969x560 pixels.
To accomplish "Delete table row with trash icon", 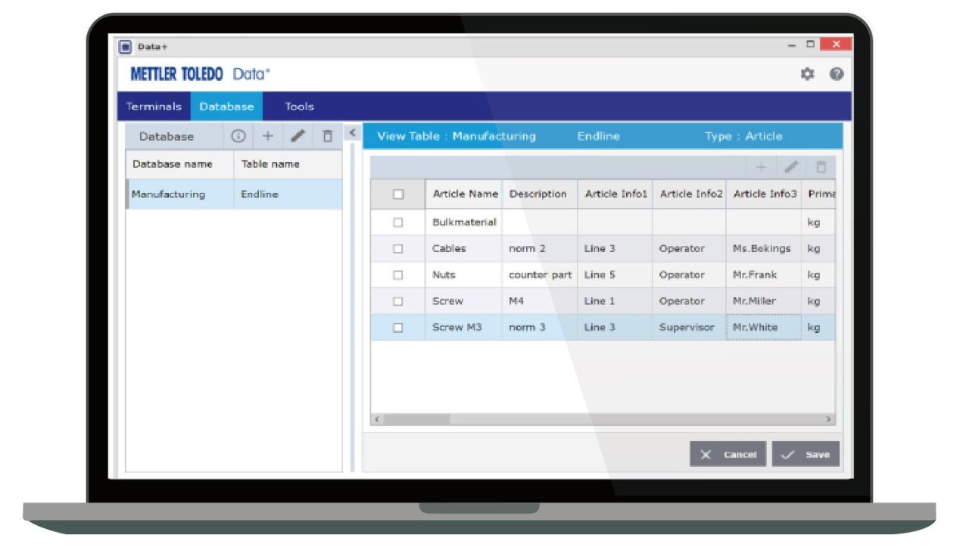I will [821, 167].
